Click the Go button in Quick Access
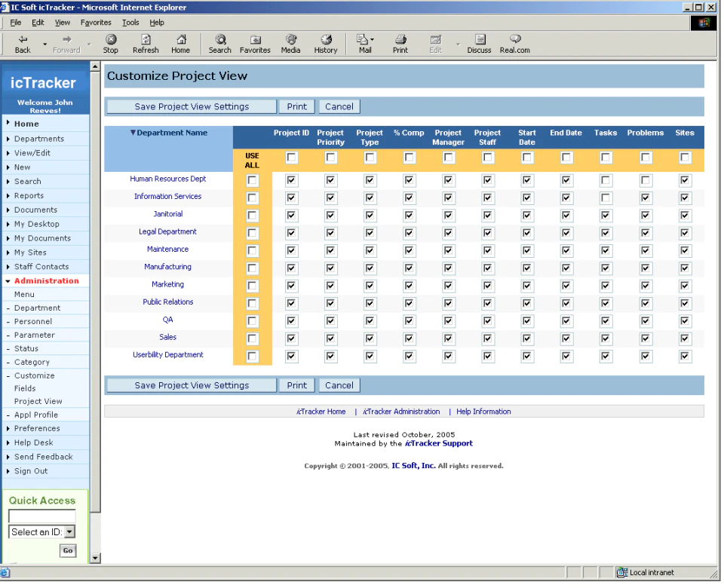The height and width of the screenshot is (588, 724). 68,551
